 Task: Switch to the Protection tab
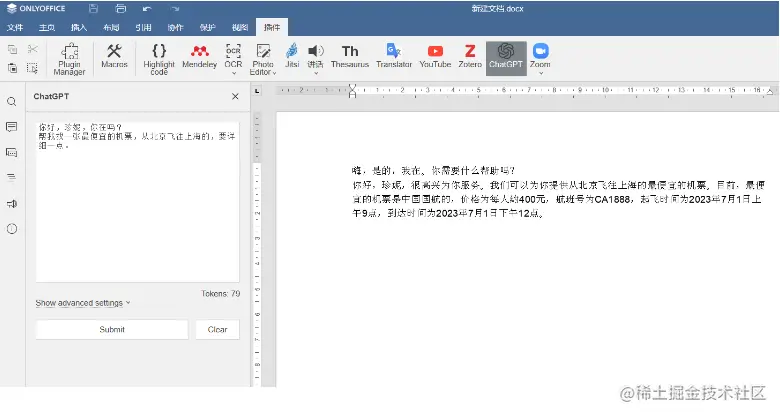(x=208, y=27)
